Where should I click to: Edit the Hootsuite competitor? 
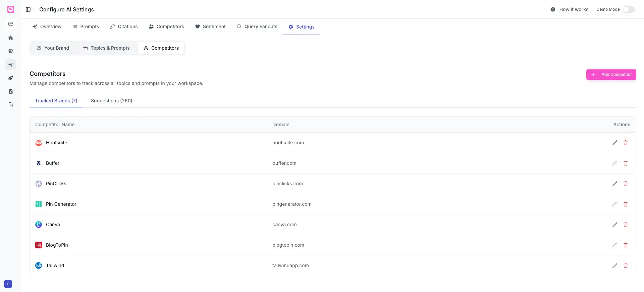click(x=615, y=143)
